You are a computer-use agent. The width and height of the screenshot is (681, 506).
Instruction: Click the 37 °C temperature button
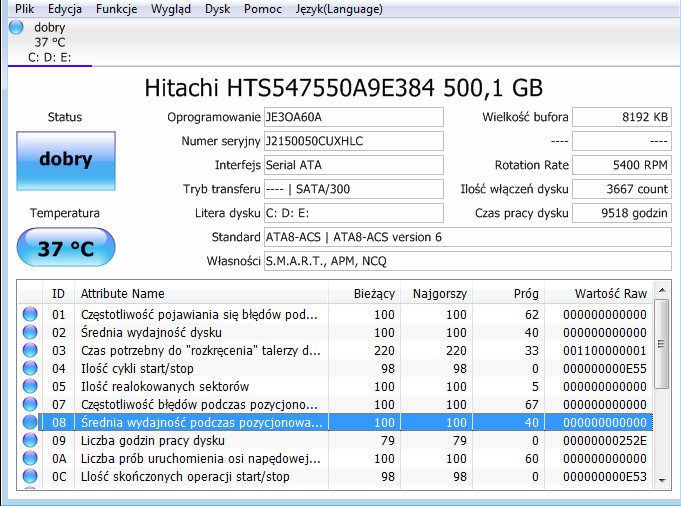pos(66,248)
